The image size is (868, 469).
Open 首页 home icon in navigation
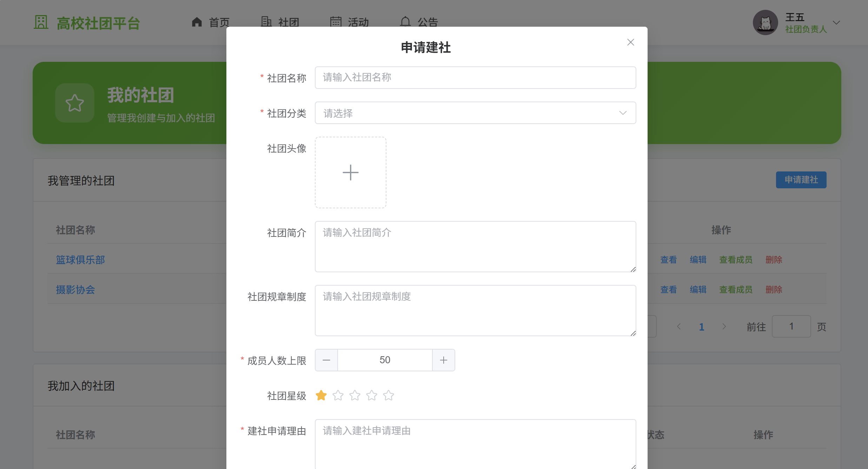pyautogui.click(x=197, y=22)
